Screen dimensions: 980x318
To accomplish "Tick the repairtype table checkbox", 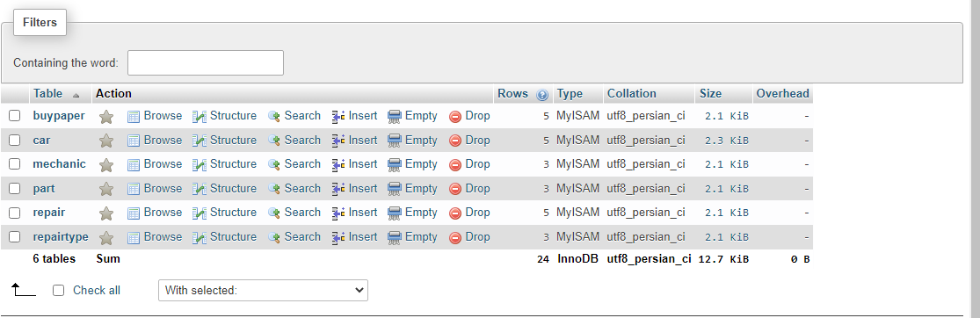I will (x=14, y=237).
